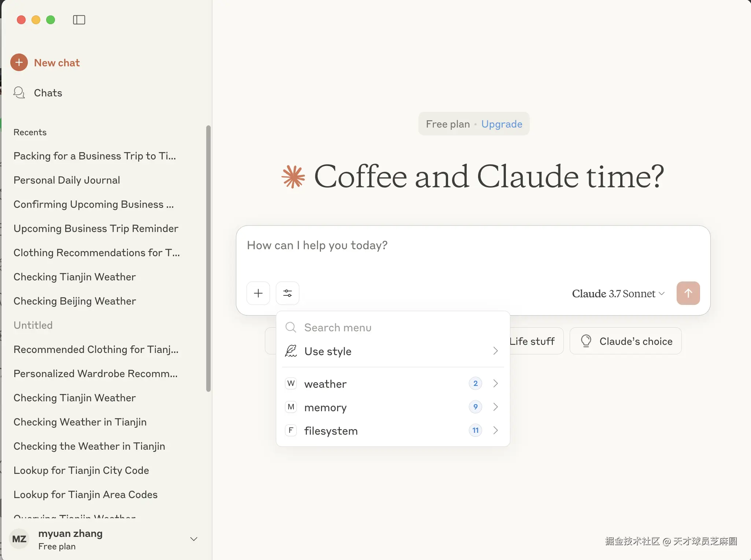This screenshot has width=751, height=560.
Task: Toggle the search and tools sliders icon
Action: 288,293
